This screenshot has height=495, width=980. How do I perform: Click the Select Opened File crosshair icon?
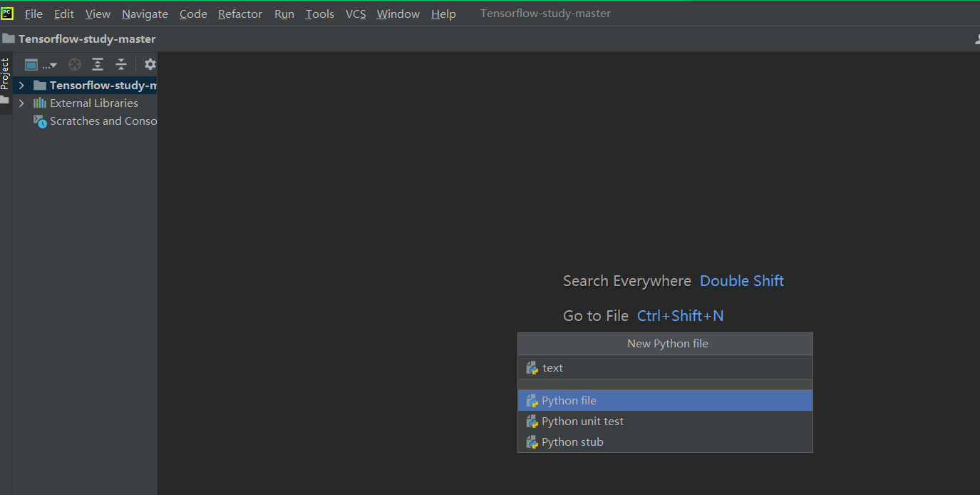75,64
